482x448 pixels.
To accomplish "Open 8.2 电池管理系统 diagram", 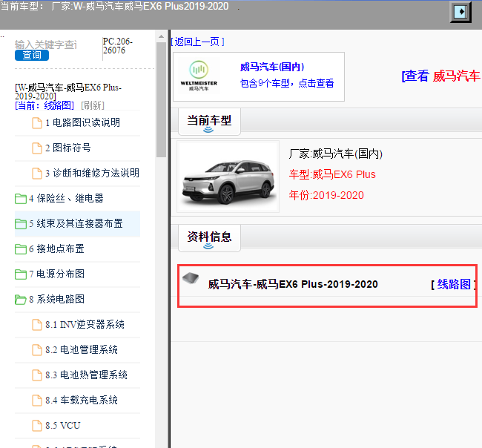I will pos(82,350).
